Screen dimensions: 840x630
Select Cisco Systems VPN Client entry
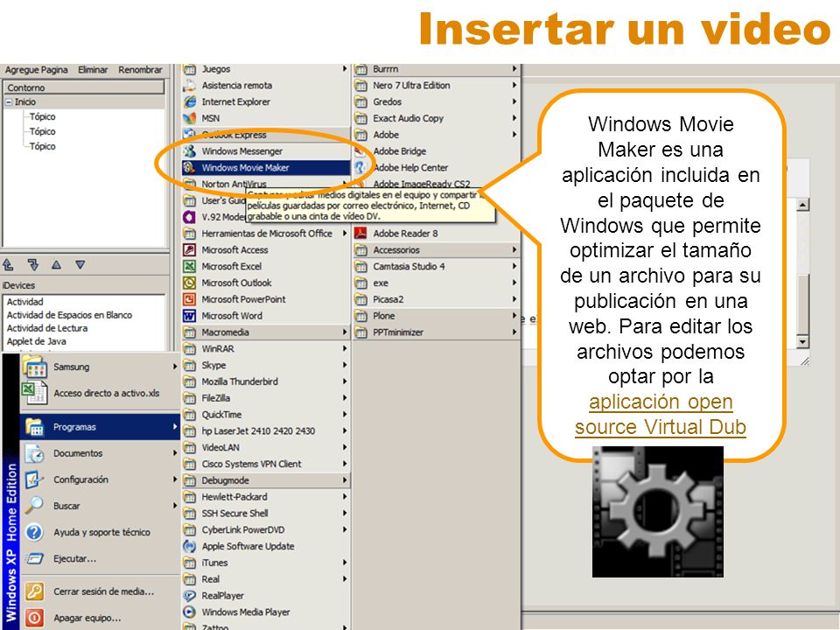pos(266,464)
